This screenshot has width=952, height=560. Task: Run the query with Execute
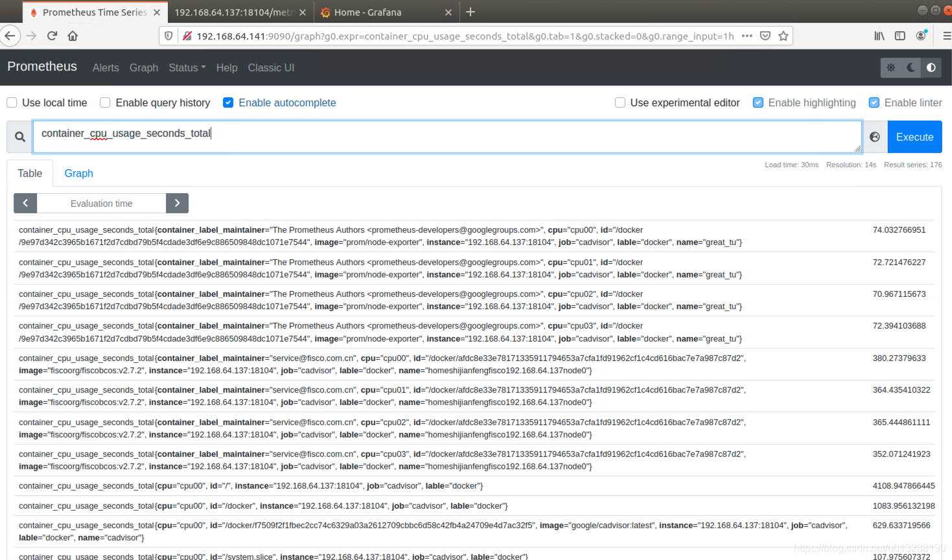914,137
